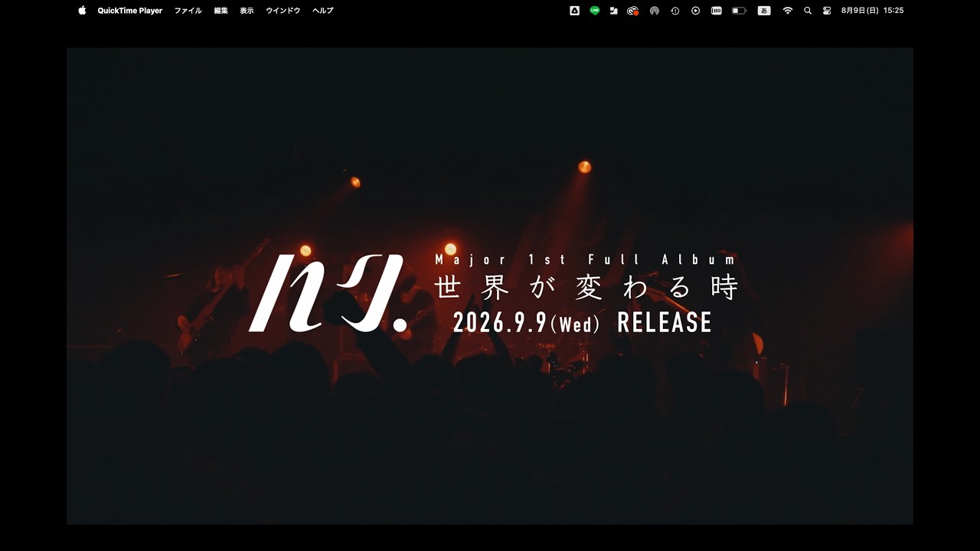Open the Now Playing play icon
980x551 pixels.
695,11
